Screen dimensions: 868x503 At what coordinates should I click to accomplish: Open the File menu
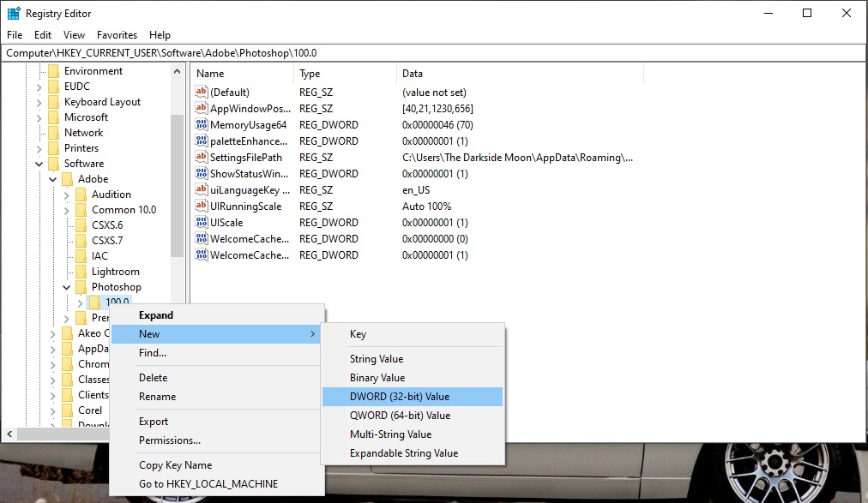(x=15, y=35)
